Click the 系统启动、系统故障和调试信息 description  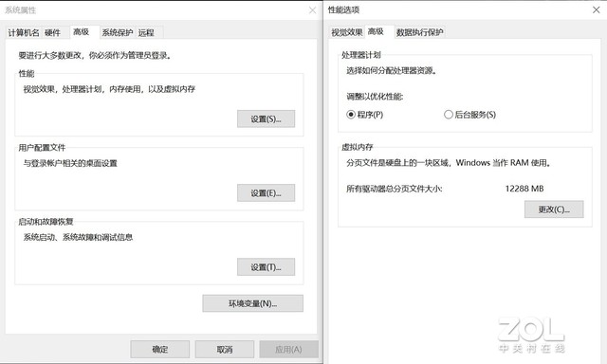coord(78,237)
